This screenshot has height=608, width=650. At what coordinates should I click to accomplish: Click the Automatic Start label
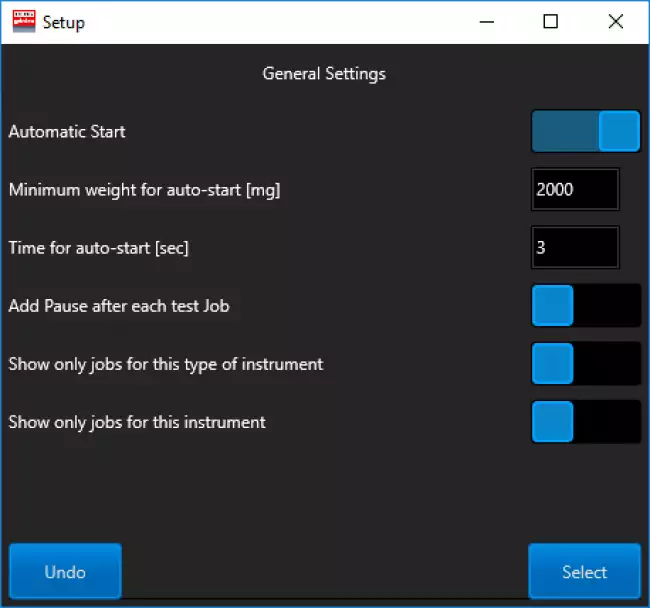(67, 132)
